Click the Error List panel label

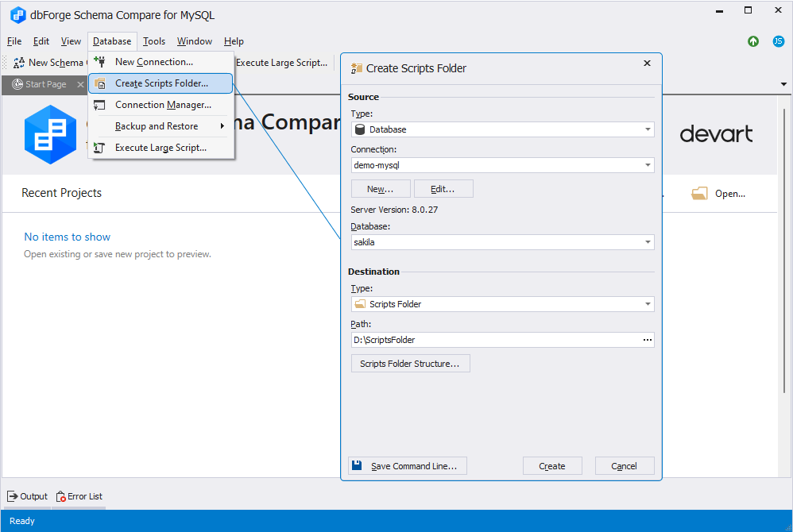click(85, 496)
